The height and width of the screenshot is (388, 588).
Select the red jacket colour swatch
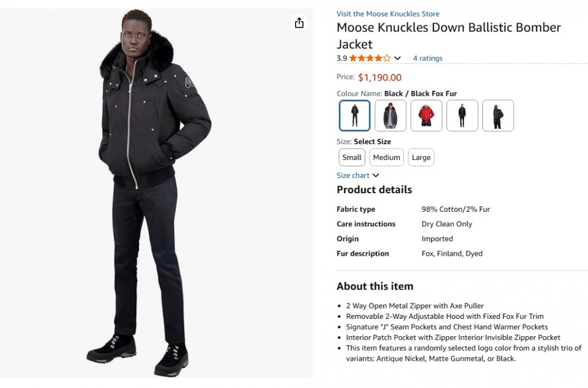[426, 115]
